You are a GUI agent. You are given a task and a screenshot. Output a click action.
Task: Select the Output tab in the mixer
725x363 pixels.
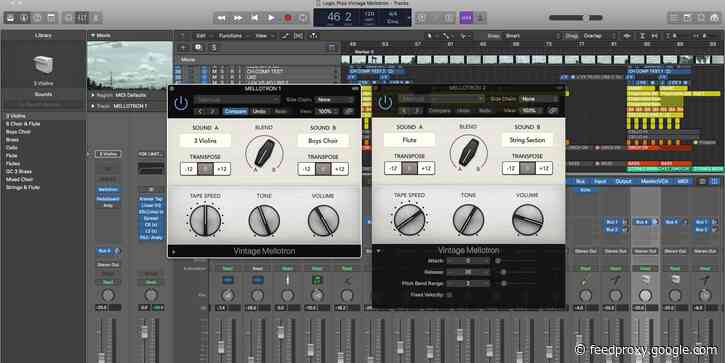coord(623,181)
